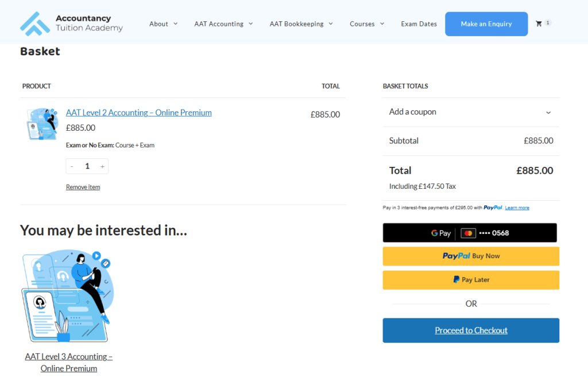Click the AAT Level 2 product thumbnail
Viewport: 588px width, 378px height.
42,124
